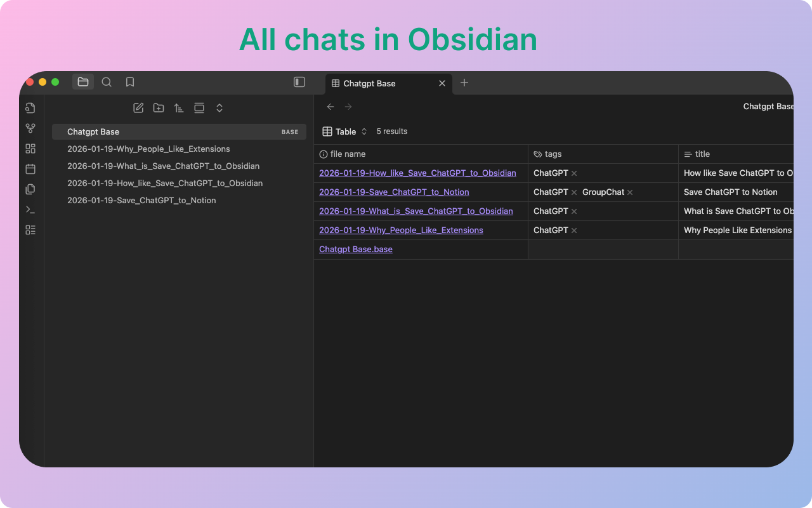Click title cell 'Why People Like Extensions'

[736, 231]
